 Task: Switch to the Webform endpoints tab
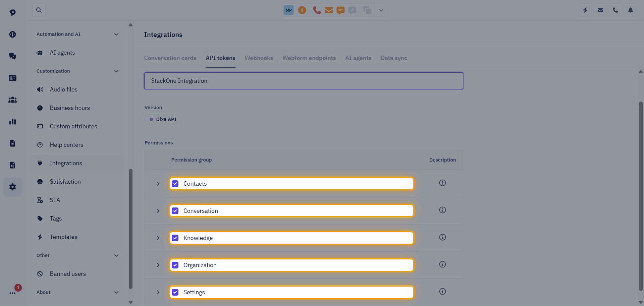click(309, 58)
